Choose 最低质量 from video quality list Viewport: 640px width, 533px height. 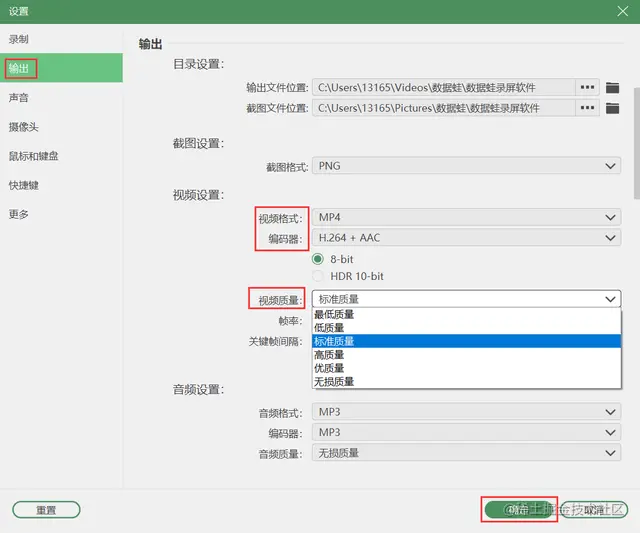pyautogui.click(x=467, y=314)
